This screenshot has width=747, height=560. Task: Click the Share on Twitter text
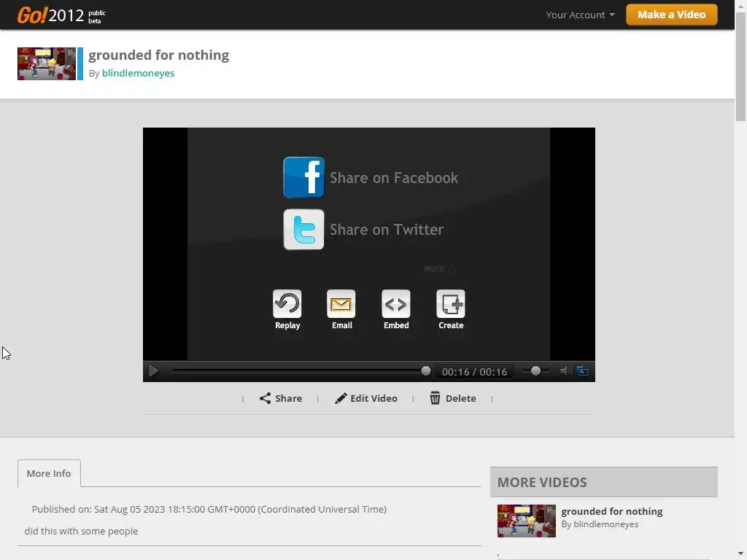[387, 230]
